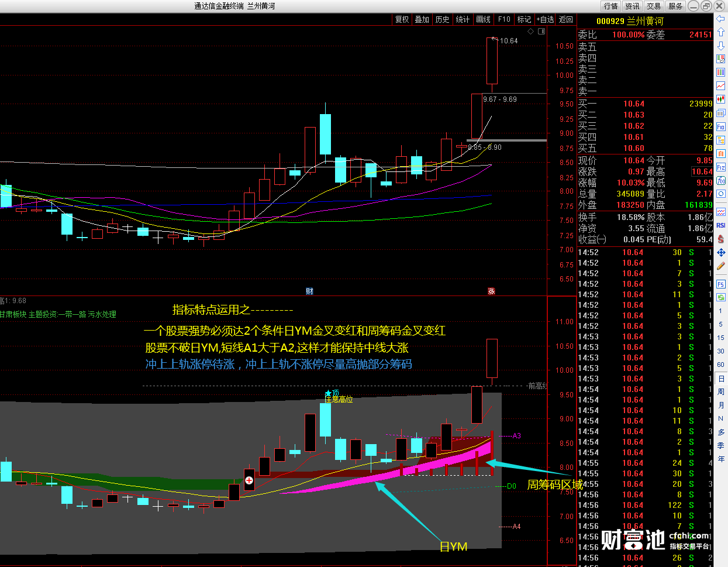This screenshot has height=567, width=728.
Task: Open the wavy indicator lines icon
Action: pyautogui.click(x=721, y=212)
